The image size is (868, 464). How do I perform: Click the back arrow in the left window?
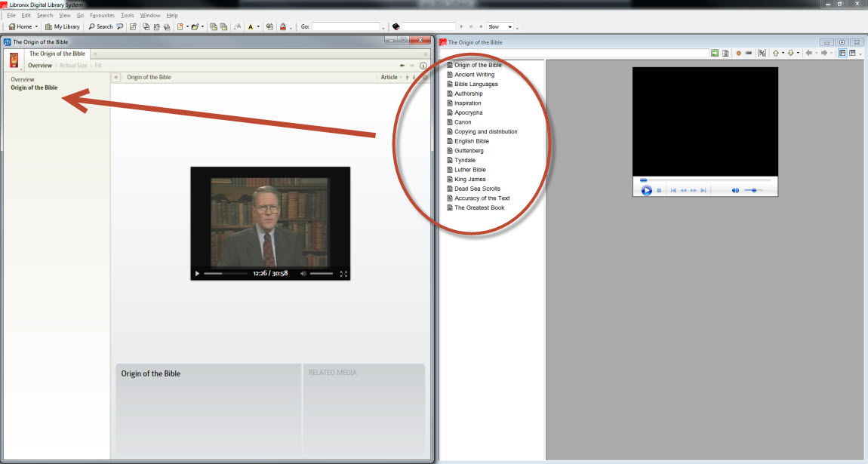[x=402, y=65]
